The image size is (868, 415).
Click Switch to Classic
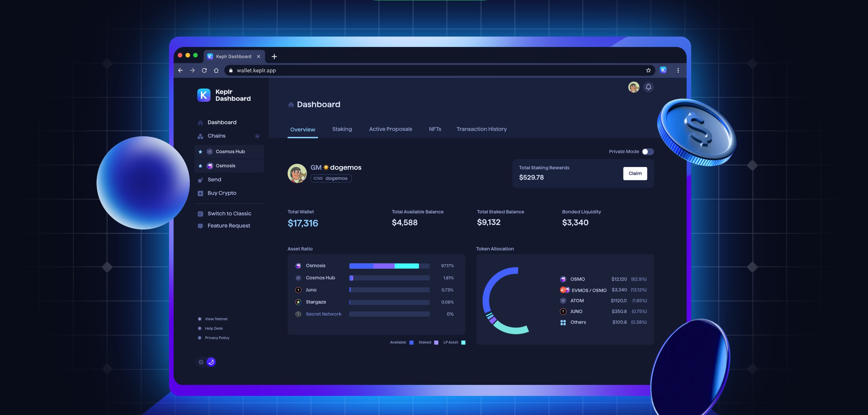tap(229, 214)
